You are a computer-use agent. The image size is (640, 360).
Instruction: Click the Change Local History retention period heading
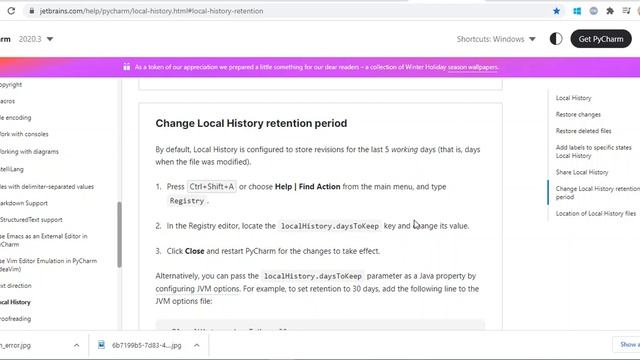coord(251,123)
